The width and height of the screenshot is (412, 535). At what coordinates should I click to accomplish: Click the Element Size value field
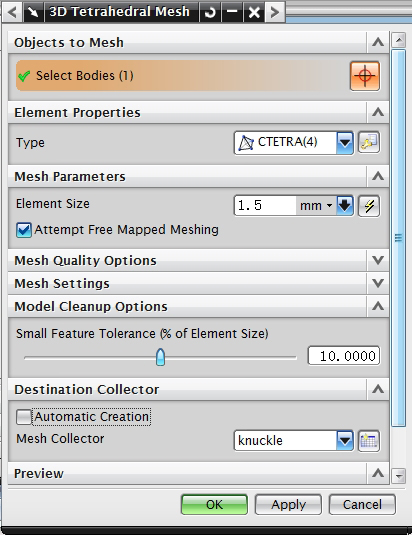(265, 206)
